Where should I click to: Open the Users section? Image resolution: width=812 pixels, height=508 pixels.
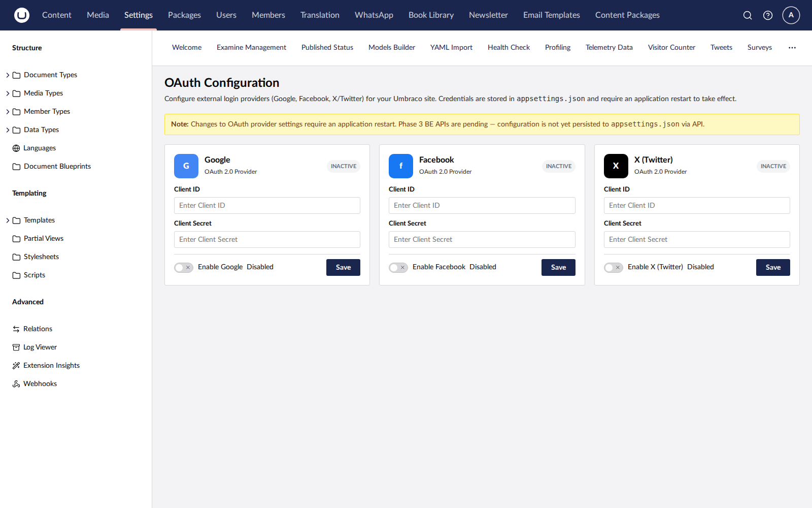click(x=226, y=15)
